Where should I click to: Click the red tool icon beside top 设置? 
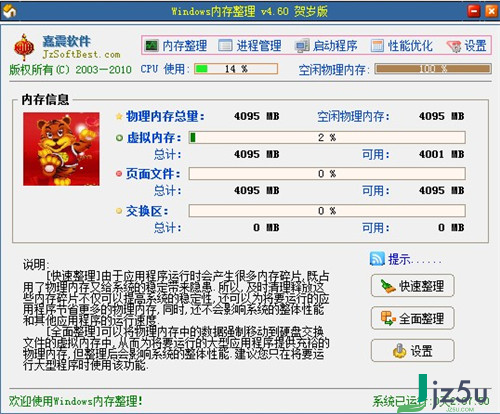coord(454,46)
